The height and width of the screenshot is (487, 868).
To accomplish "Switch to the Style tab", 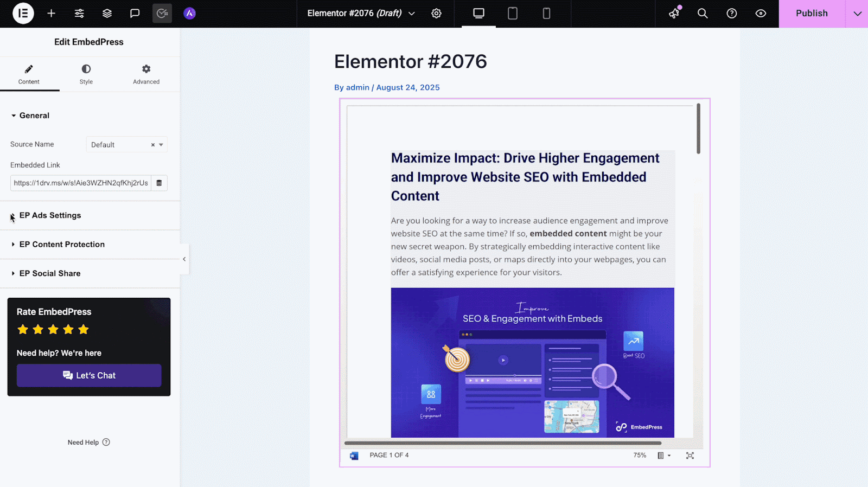I will pyautogui.click(x=86, y=74).
